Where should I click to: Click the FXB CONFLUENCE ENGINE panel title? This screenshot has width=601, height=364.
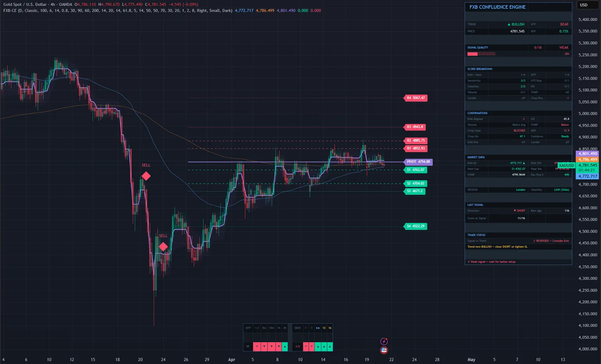tap(497, 7)
